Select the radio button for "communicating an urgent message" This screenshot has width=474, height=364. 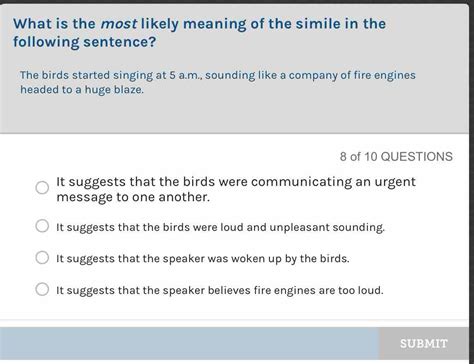click(42, 188)
